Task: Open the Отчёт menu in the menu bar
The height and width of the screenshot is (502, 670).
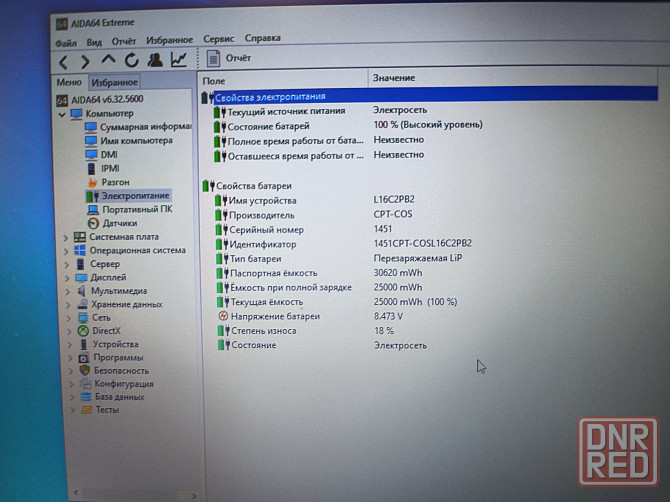Action: tap(123, 41)
